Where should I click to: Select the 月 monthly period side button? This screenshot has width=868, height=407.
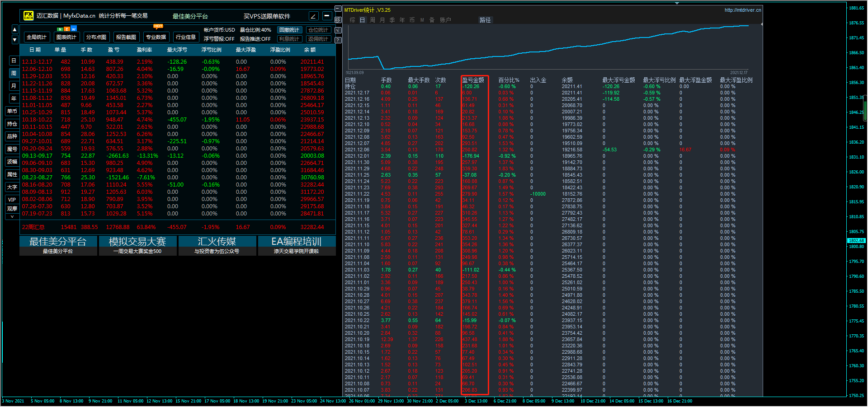click(x=14, y=86)
